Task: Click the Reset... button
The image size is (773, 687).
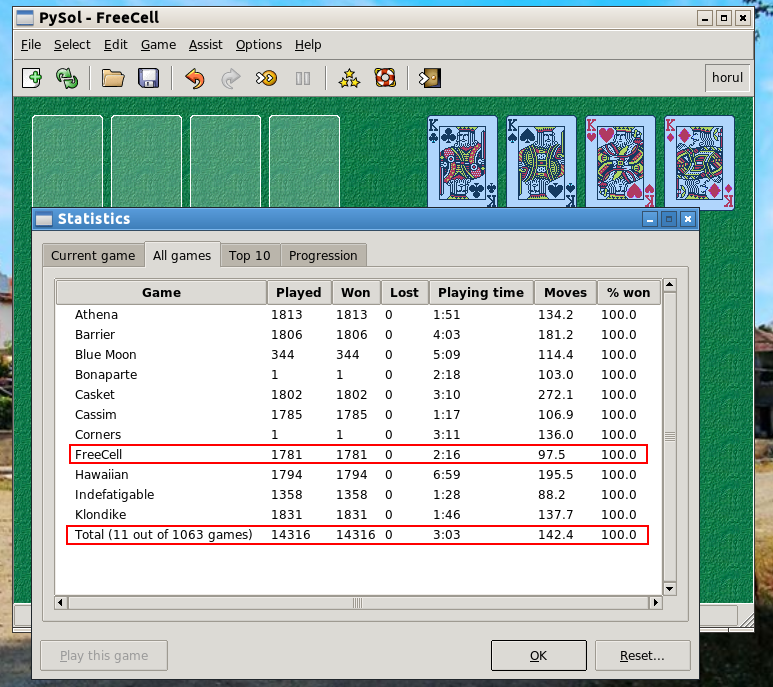Action: click(642, 655)
